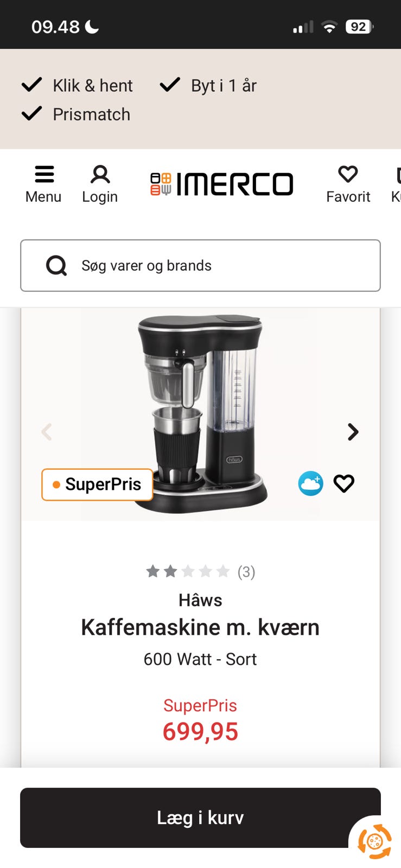Screen dimensions: 401x868
Task: Tap the search magnifier icon
Action: (56, 266)
